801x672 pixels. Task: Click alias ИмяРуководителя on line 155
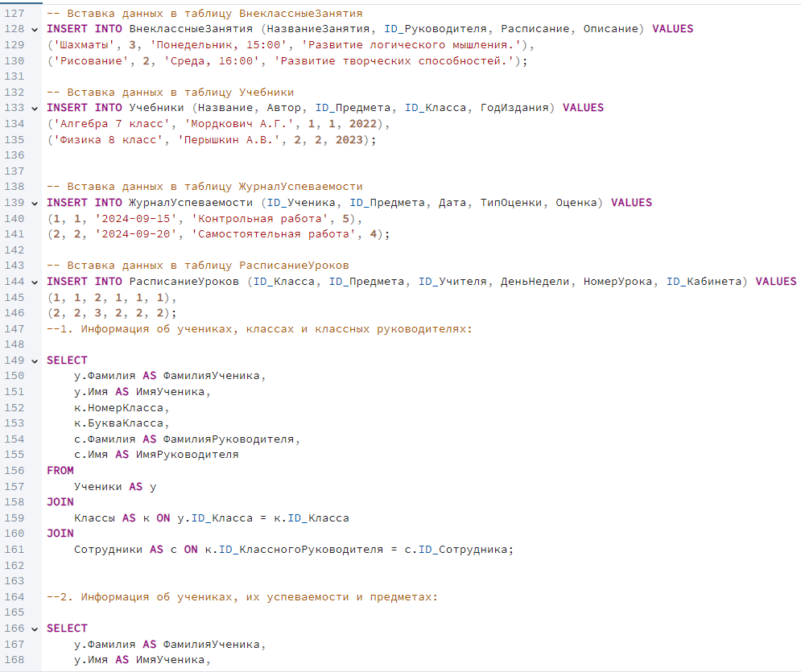188,455
